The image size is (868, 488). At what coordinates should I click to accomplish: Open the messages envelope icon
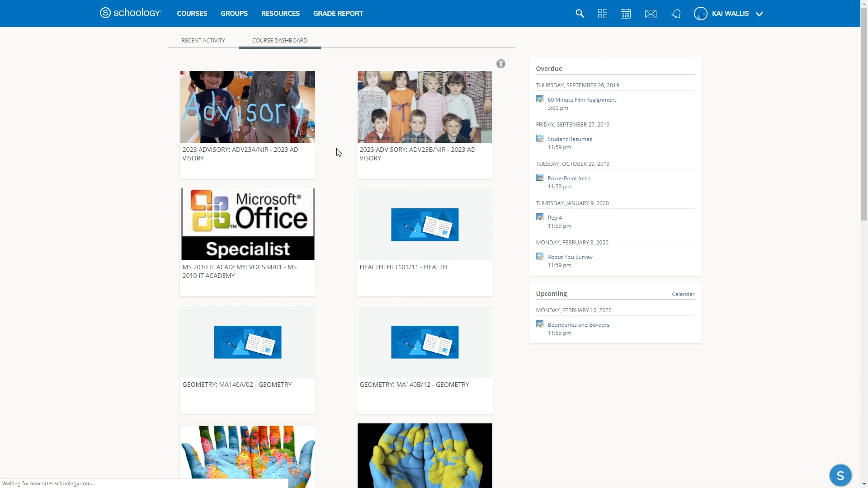click(x=650, y=14)
